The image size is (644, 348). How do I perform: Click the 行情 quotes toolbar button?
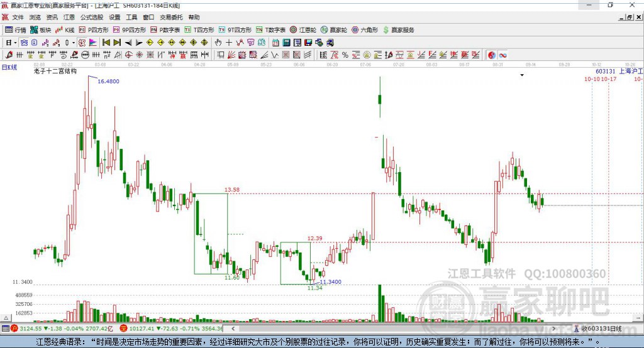[x=16, y=30]
